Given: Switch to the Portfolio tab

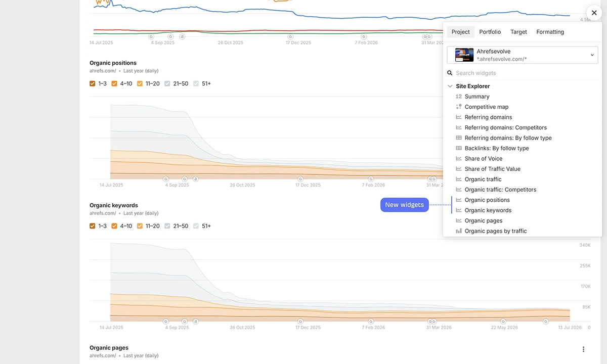Looking at the screenshot, I should point(490,32).
